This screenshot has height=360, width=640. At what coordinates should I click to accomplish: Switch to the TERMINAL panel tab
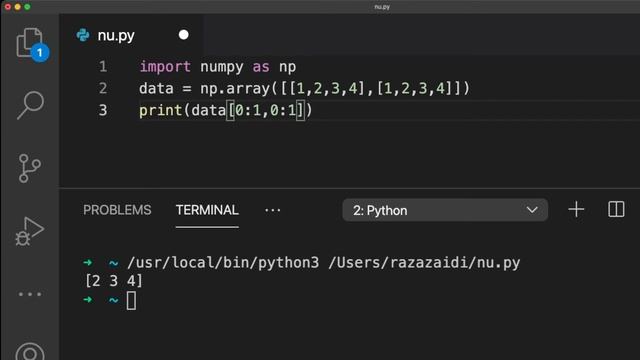(207, 210)
